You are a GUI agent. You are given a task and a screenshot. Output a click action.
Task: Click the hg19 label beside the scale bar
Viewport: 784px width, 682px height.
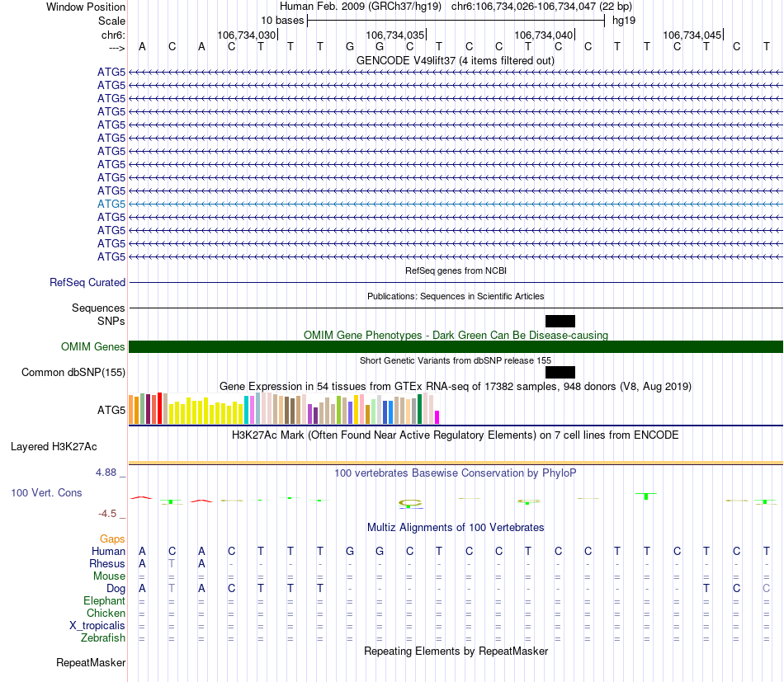(x=624, y=21)
